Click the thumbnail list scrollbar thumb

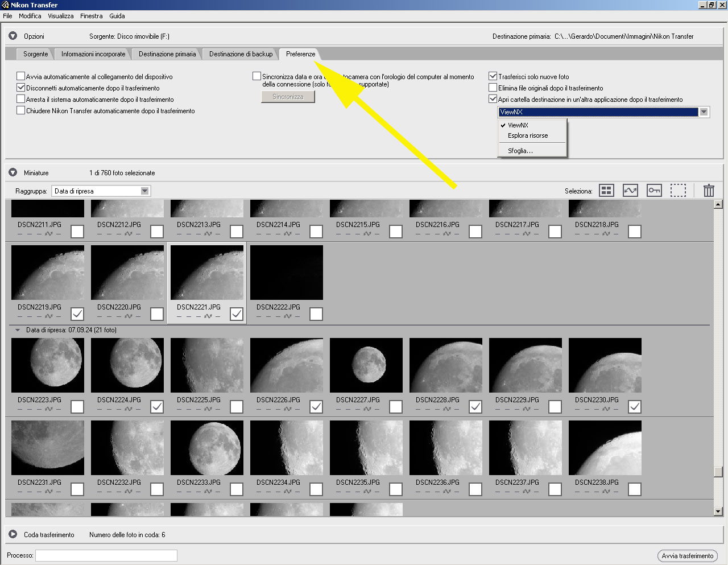tap(718, 472)
